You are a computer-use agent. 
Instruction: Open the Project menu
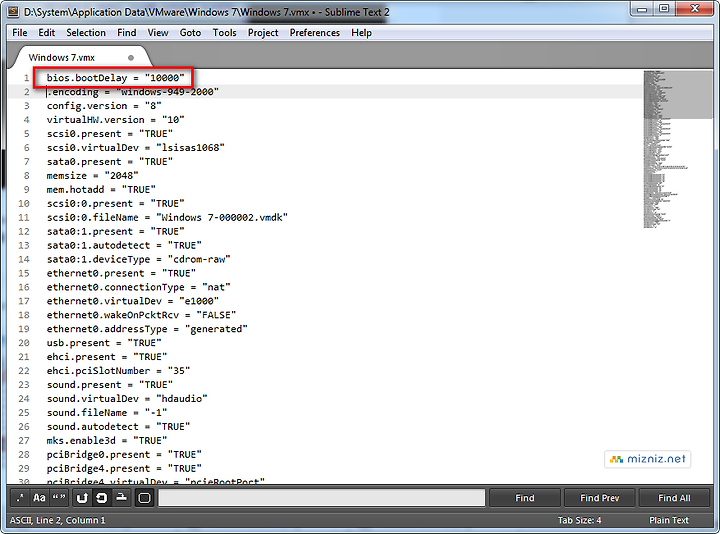[x=263, y=33]
